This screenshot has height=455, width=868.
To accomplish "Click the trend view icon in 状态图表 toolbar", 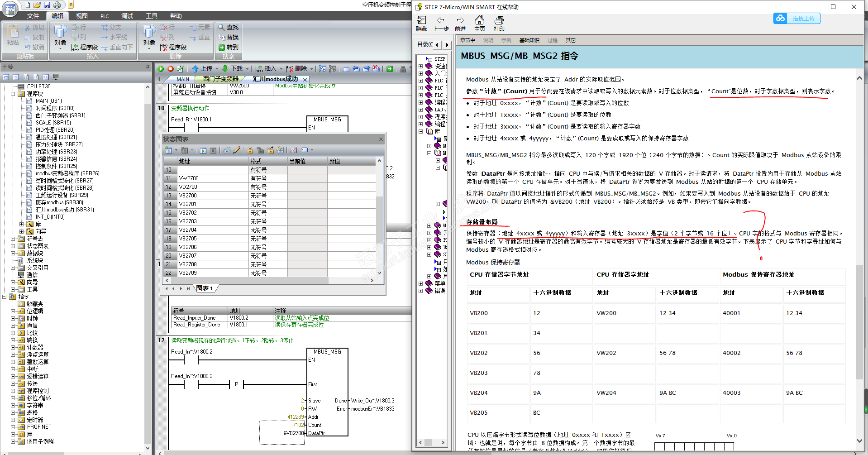I will pyautogui.click(x=294, y=150).
